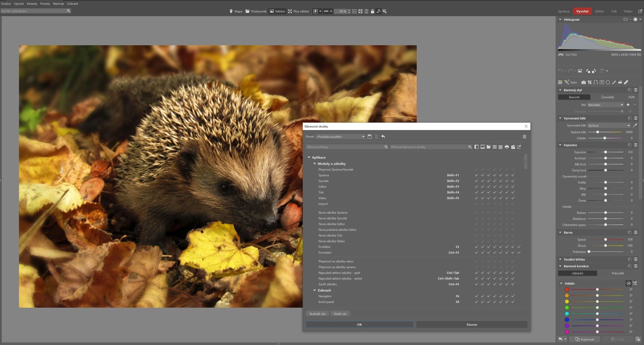Viewport: 644px width, 345px height.
Task: Save the keyboard shortcuts preset
Action: click(x=369, y=137)
